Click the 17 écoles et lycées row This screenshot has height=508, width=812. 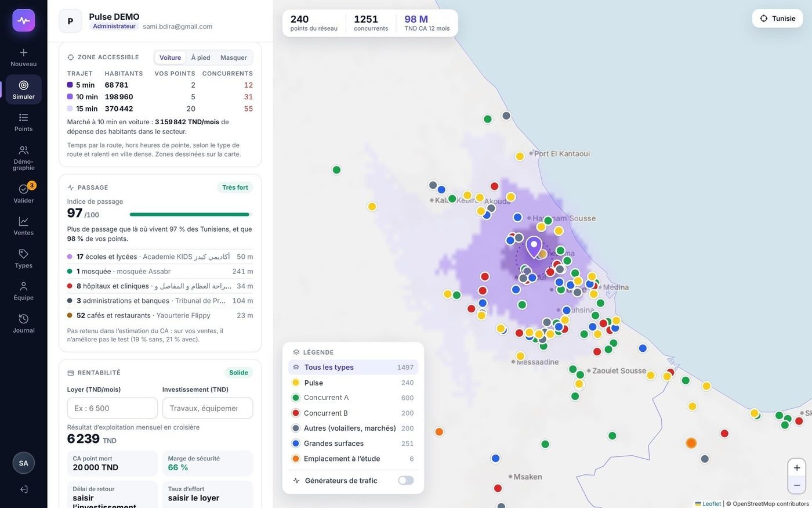(160, 257)
